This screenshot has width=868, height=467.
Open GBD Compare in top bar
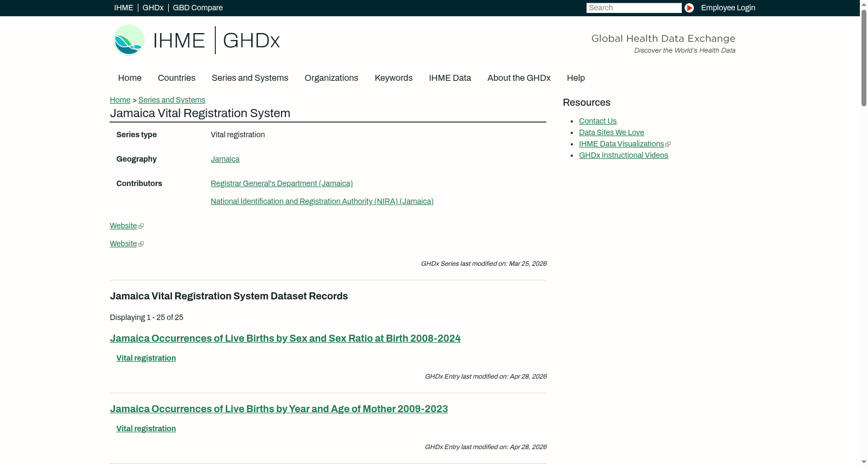point(198,8)
